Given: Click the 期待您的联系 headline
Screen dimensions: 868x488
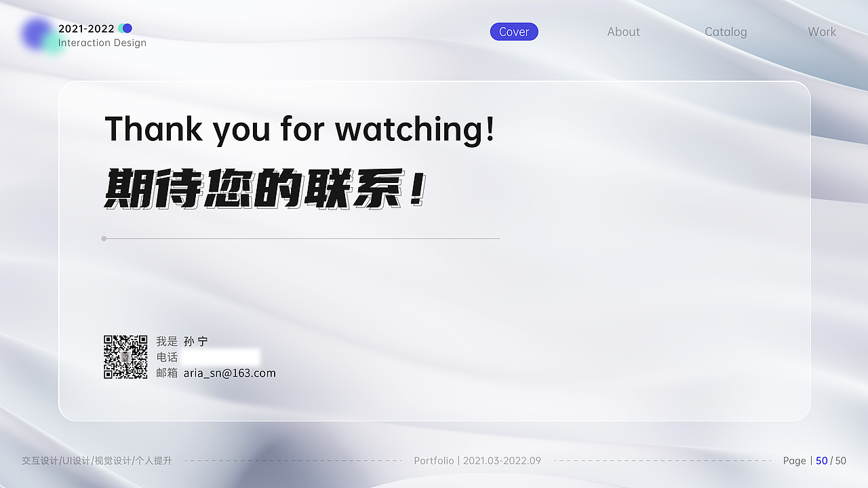Looking at the screenshot, I should click(266, 188).
